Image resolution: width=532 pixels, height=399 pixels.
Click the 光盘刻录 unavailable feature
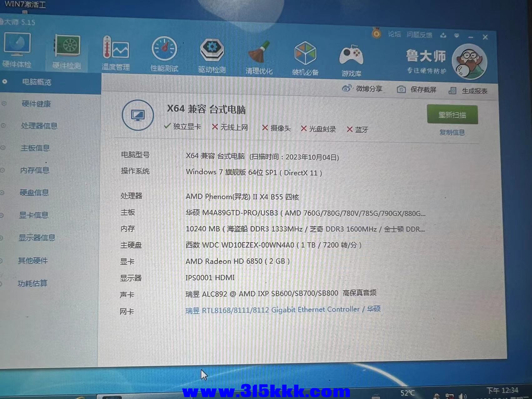pos(318,129)
